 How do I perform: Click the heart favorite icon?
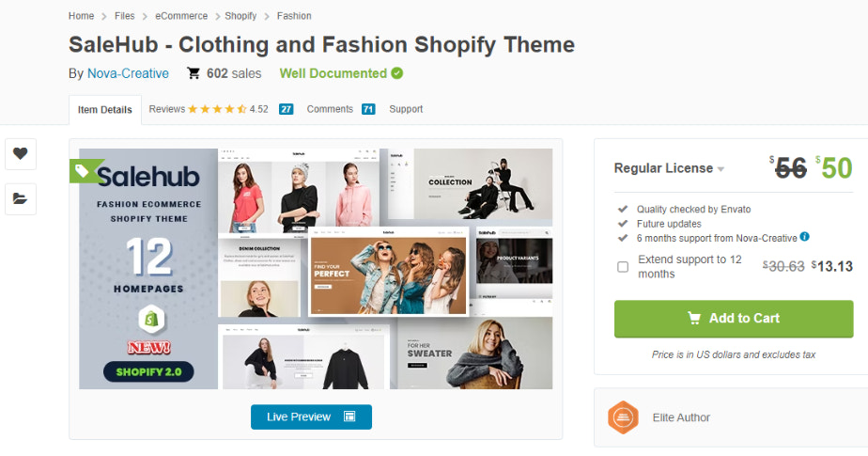click(x=21, y=153)
